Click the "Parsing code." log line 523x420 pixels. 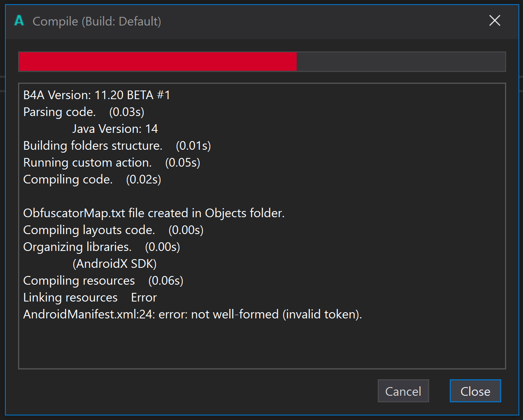84,112
